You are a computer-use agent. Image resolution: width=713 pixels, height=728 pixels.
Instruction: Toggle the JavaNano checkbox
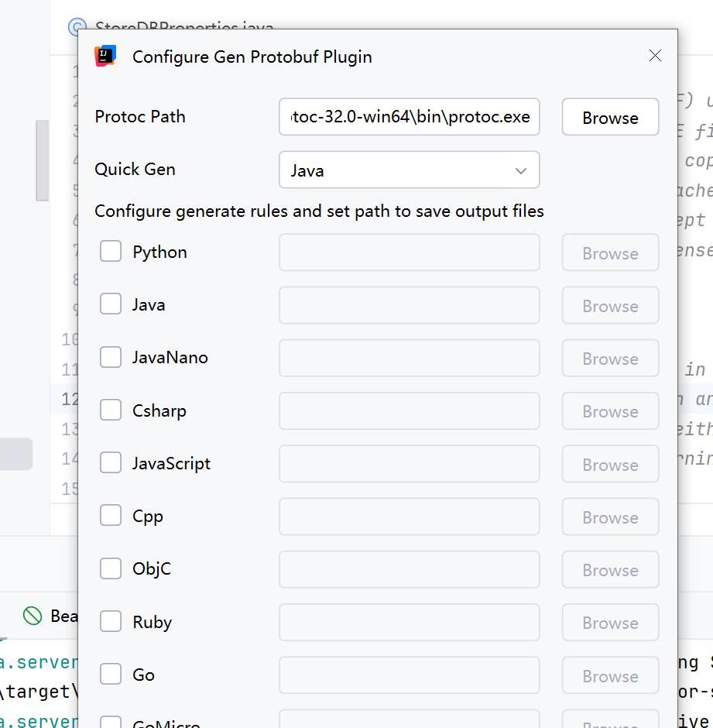[x=111, y=357]
